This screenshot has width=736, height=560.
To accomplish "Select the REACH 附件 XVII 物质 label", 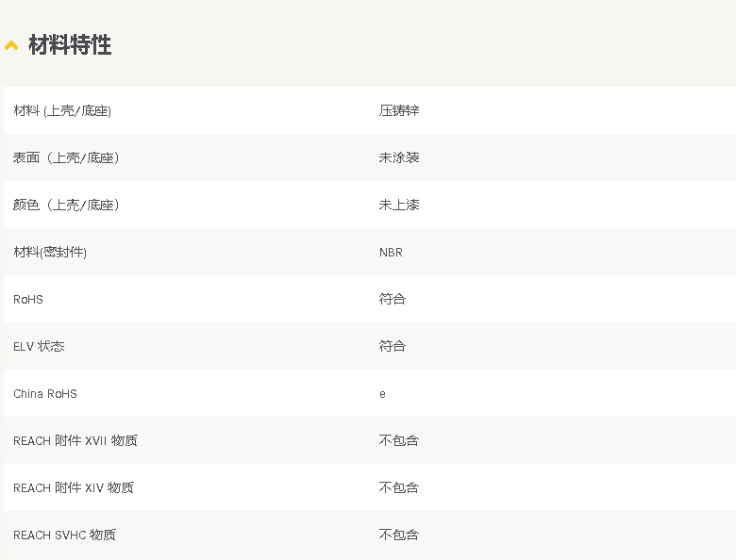I will 75,440.
